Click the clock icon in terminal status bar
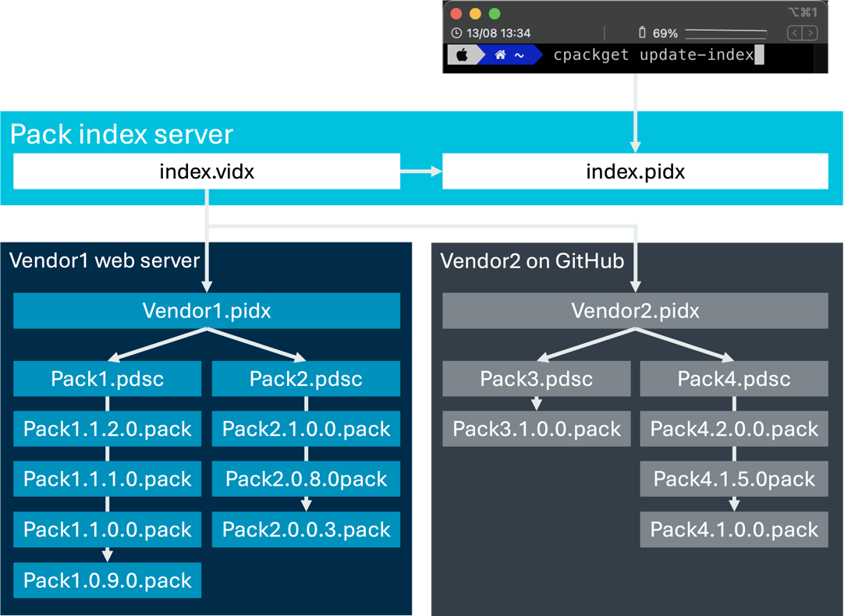844x616 pixels. (456, 34)
